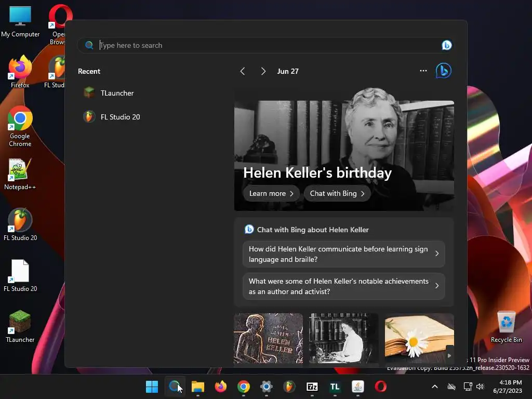532x399 pixels.
Task: Click the Jun 27 date label
Action: (x=288, y=71)
